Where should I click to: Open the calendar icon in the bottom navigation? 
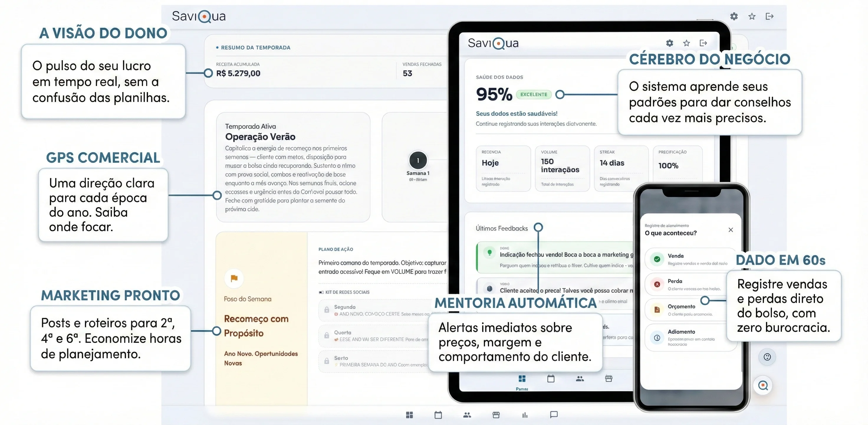pyautogui.click(x=438, y=416)
